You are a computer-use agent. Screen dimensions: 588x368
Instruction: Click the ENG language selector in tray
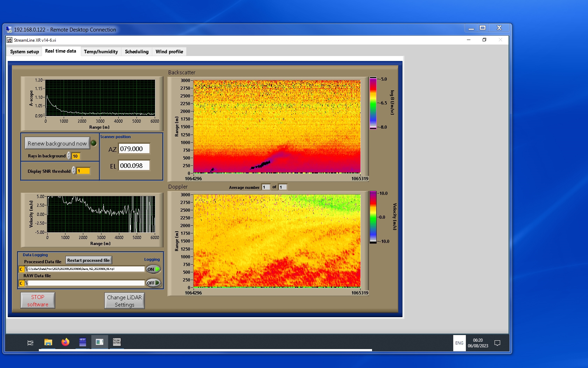coord(459,343)
